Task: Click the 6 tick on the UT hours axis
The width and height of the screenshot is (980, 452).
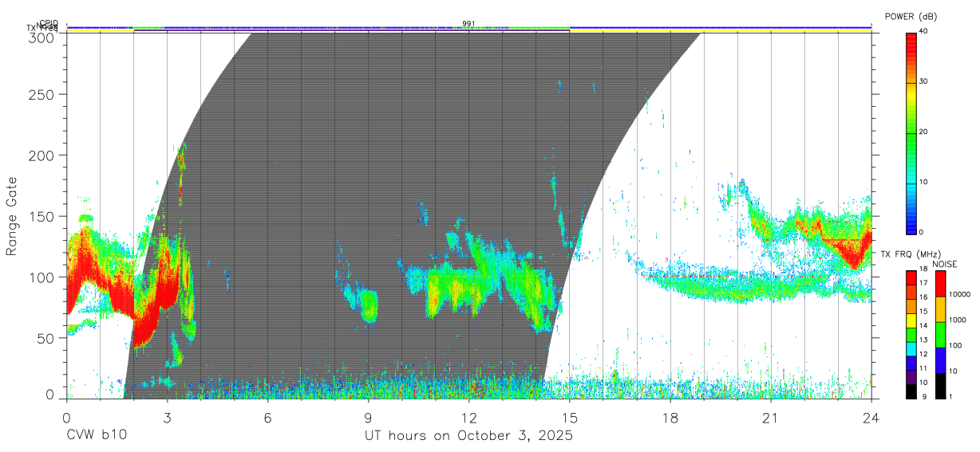Action: (x=267, y=419)
